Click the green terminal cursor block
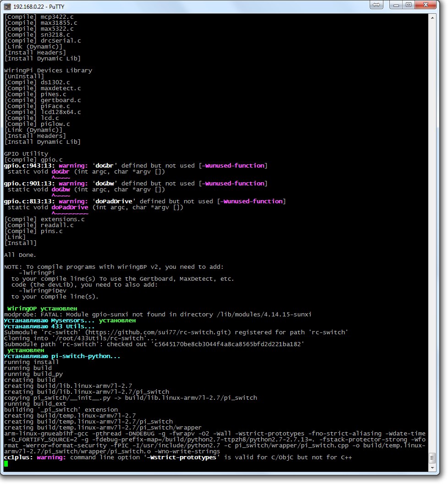This screenshot has height=484, width=448. coord(6,463)
